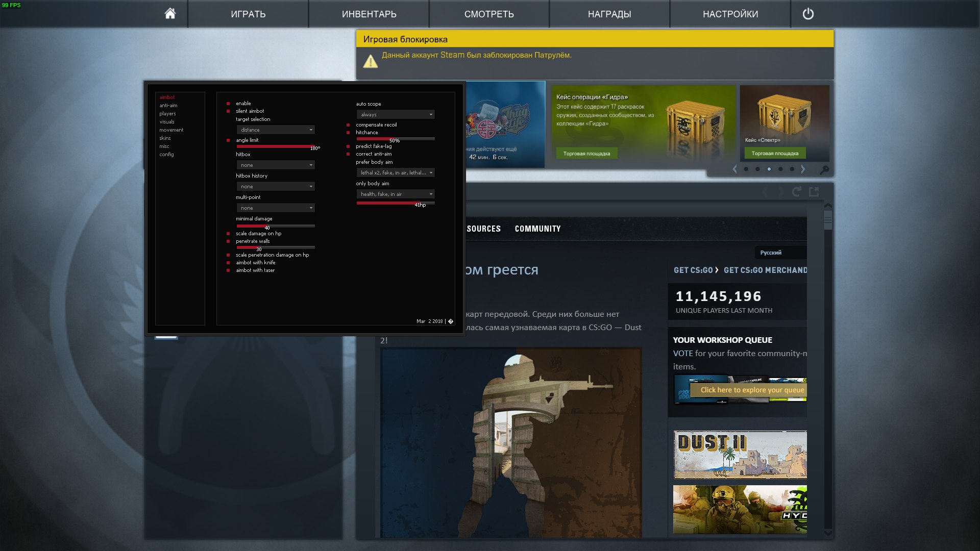Image resolution: width=980 pixels, height=551 pixels.
Task: Click the key icon beside the store carousel
Action: pos(824,170)
